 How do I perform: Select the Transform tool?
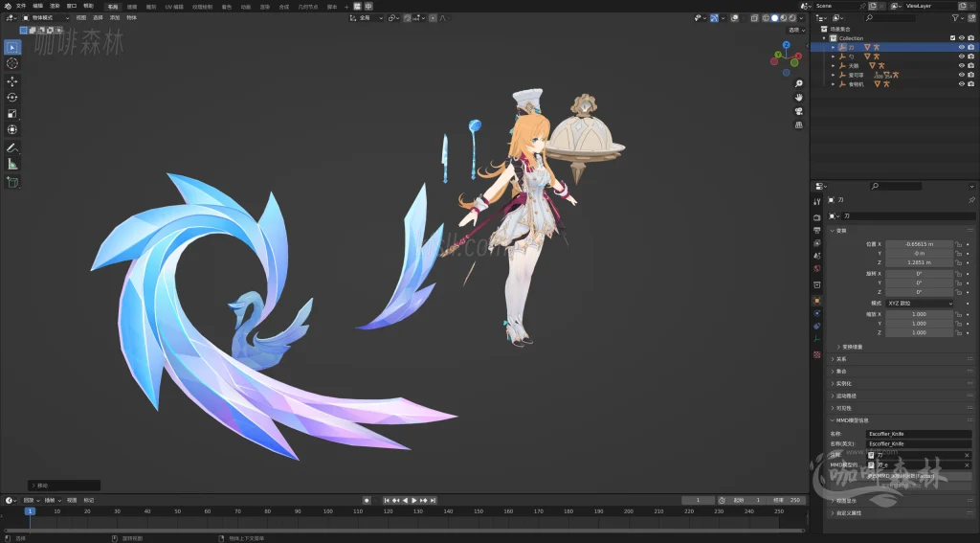tap(12, 129)
